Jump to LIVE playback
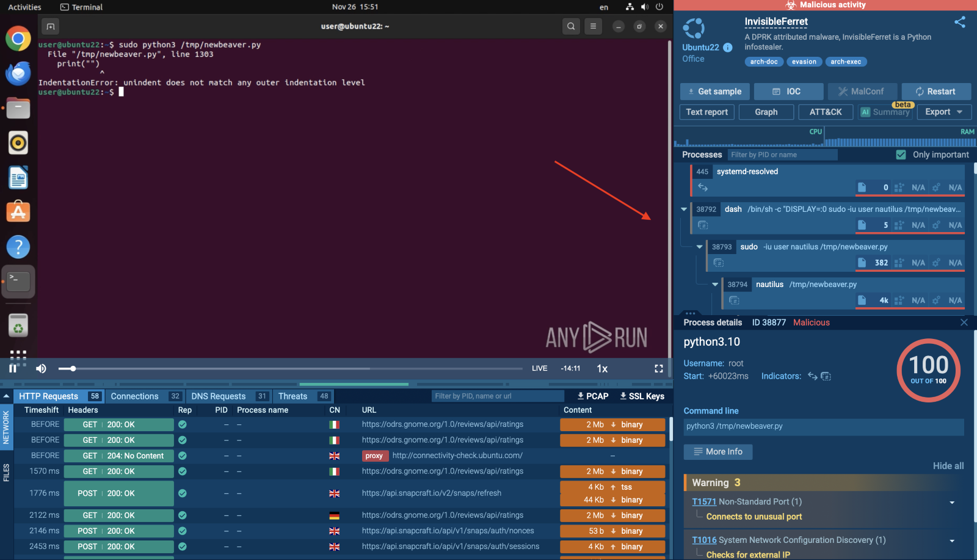This screenshot has height=560, width=977. tap(539, 368)
